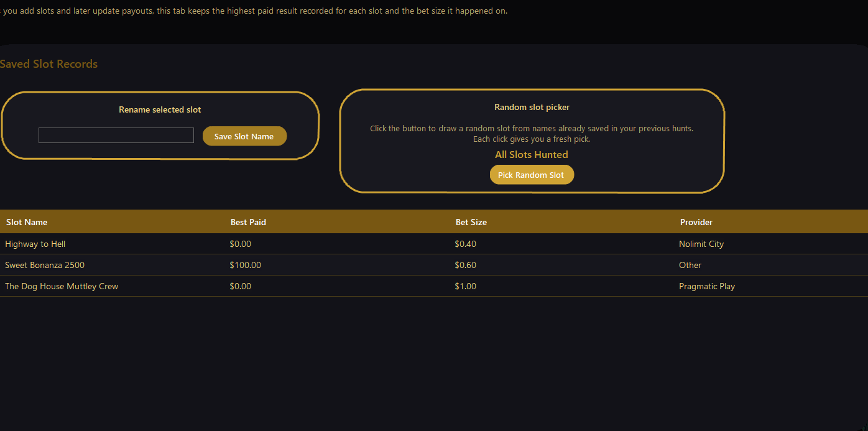Click the Pragmatic Play provider label

point(707,286)
